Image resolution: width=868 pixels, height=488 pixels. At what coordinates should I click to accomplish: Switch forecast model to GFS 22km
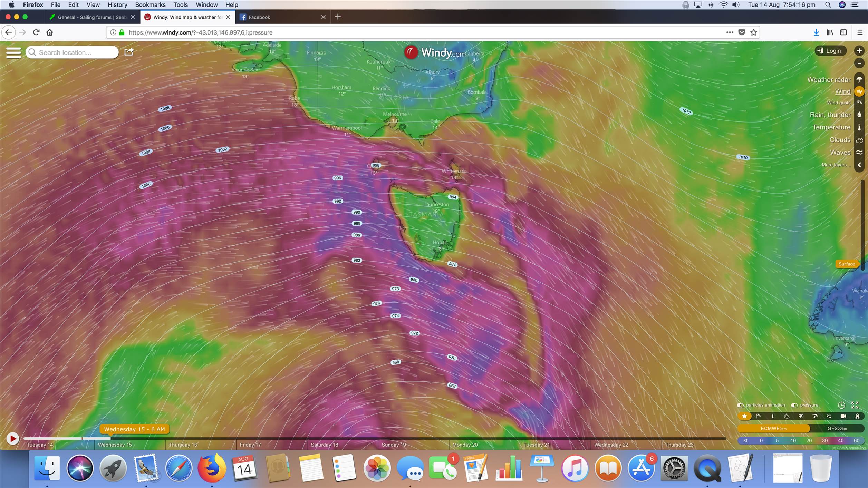coord(837,428)
